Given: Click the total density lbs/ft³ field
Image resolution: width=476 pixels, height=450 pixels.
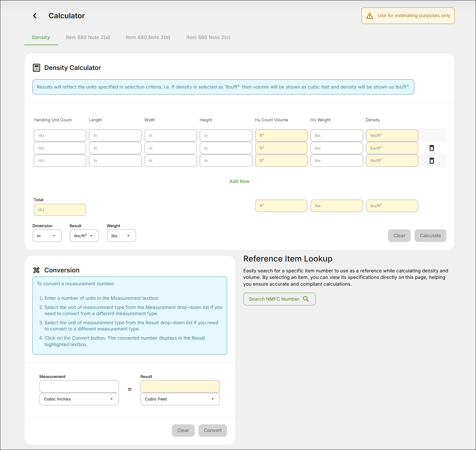Looking at the screenshot, I should click(392, 206).
